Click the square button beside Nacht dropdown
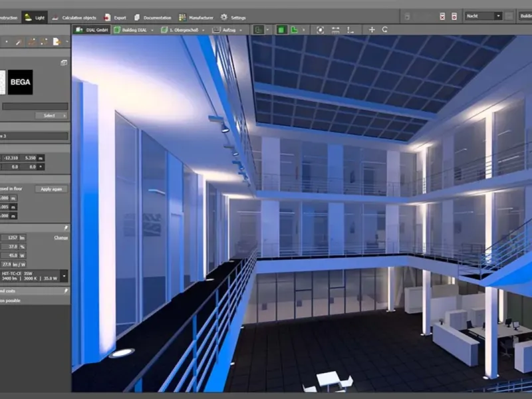Screen dimensions: 532x399 pyautogui.click(x=509, y=16)
